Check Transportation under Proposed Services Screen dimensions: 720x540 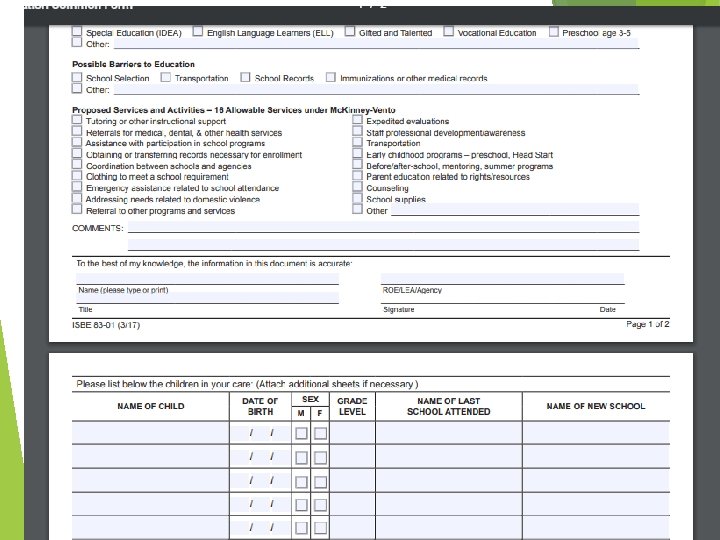tap(357, 142)
